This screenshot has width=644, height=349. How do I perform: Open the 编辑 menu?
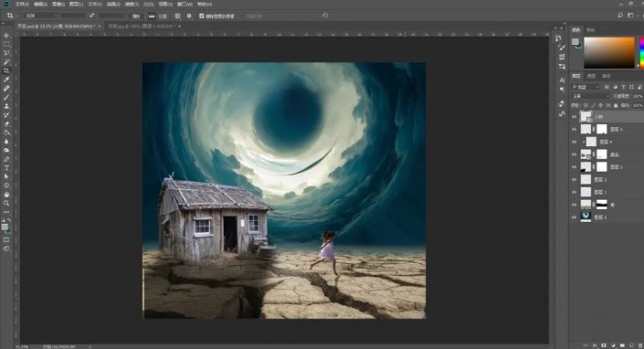(40, 4)
